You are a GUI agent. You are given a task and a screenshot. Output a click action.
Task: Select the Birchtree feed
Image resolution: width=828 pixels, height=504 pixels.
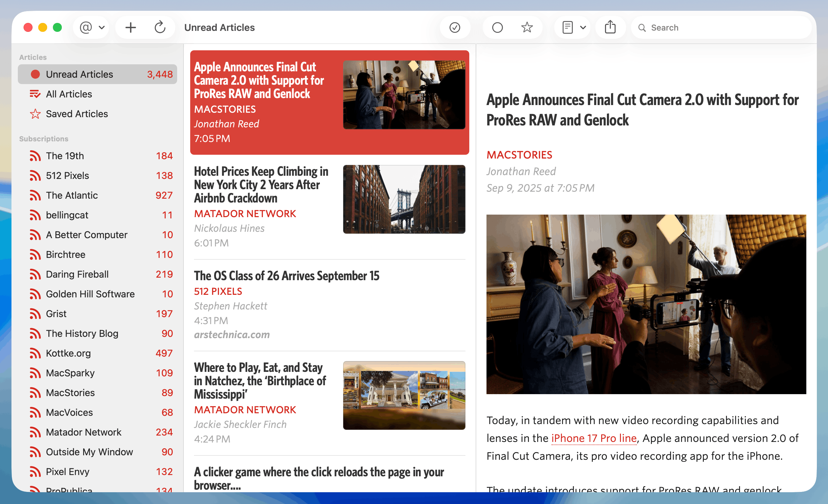[x=97, y=254]
